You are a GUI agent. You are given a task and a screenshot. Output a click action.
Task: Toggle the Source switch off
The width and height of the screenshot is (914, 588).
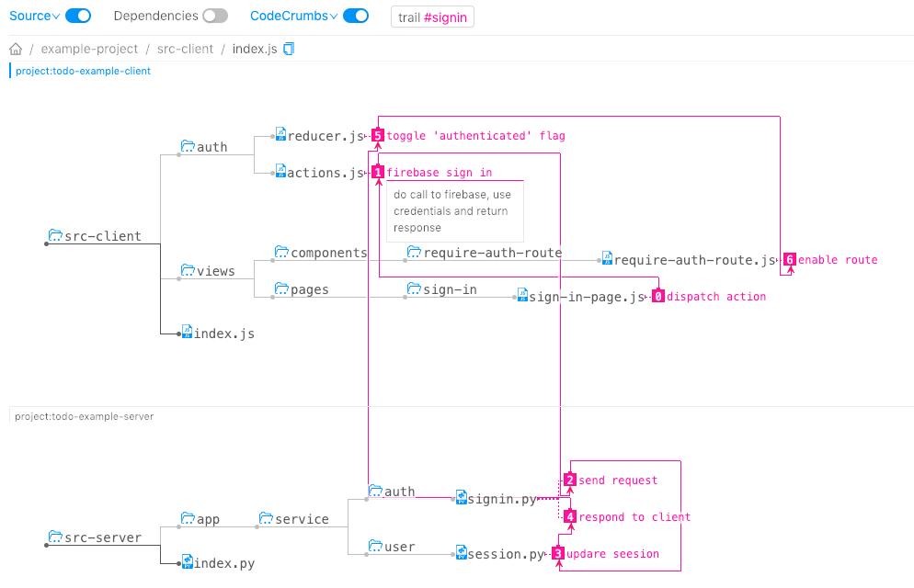coord(78,16)
